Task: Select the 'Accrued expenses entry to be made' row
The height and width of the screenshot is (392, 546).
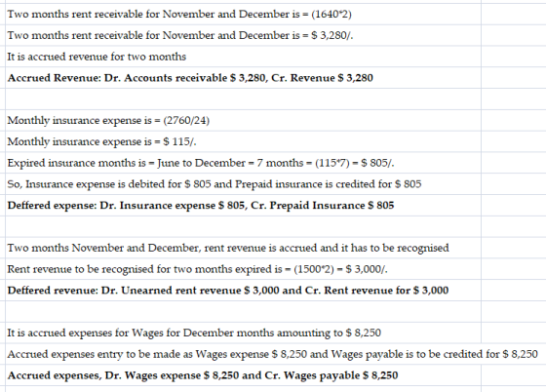Action: pos(273,354)
